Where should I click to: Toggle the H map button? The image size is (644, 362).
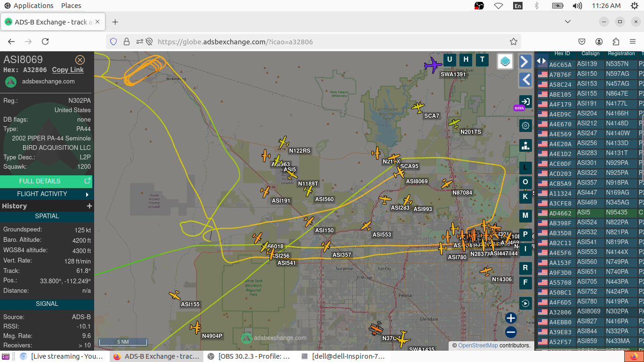(x=466, y=59)
